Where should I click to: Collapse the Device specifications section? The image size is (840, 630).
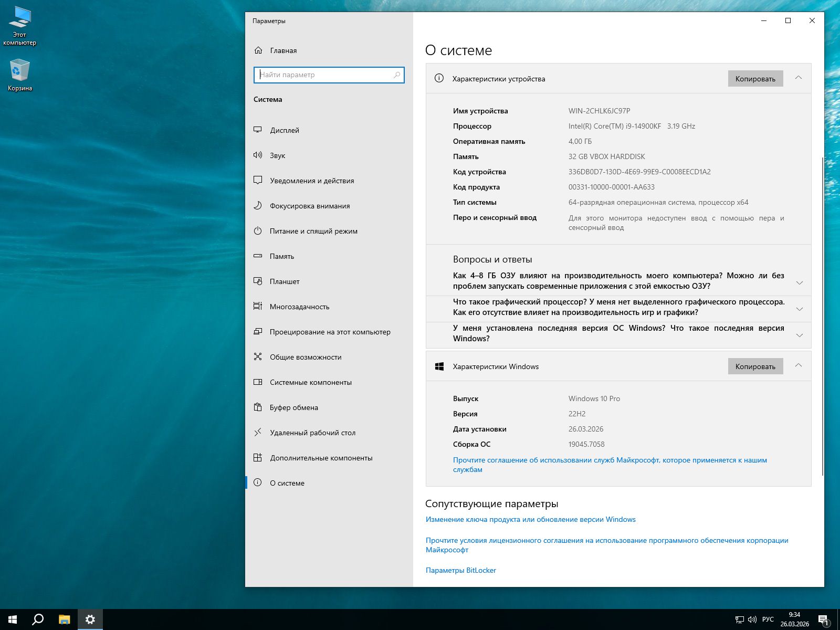point(798,78)
